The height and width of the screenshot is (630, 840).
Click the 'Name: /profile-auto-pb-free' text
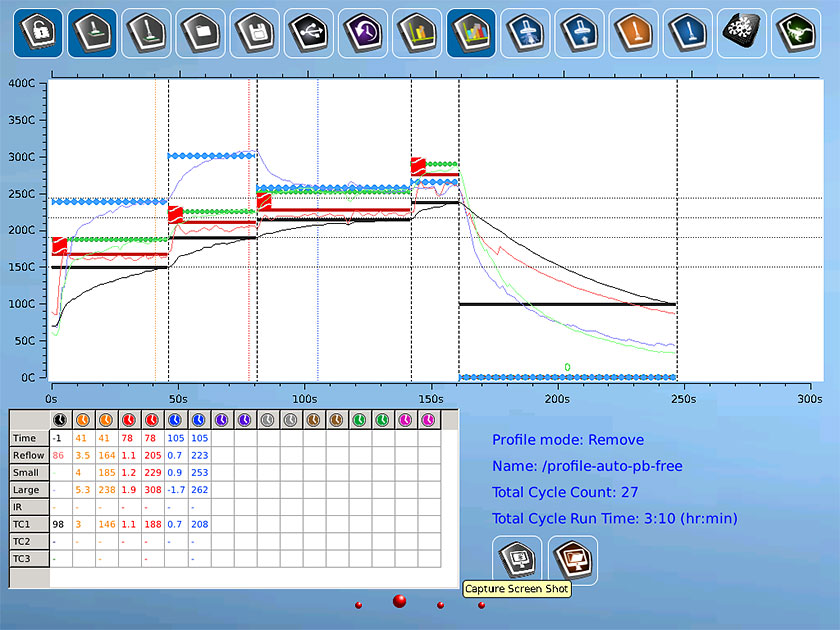click(587, 466)
